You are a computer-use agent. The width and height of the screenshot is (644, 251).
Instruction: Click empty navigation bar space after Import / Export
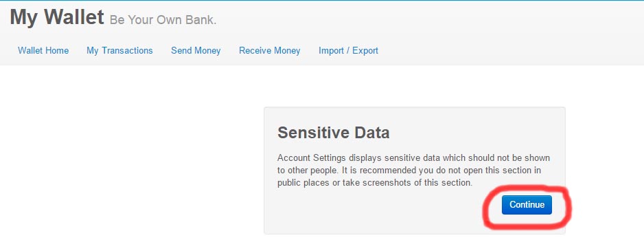click(509, 51)
